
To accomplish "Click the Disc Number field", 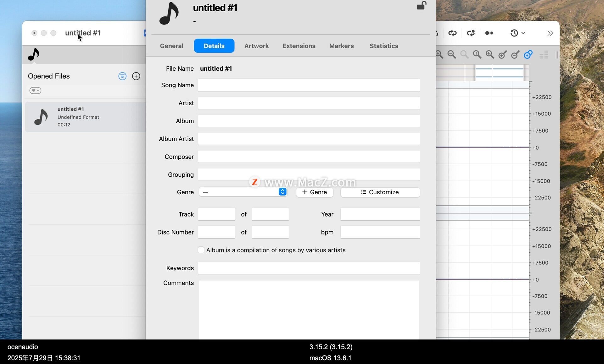I will [216, 232].
